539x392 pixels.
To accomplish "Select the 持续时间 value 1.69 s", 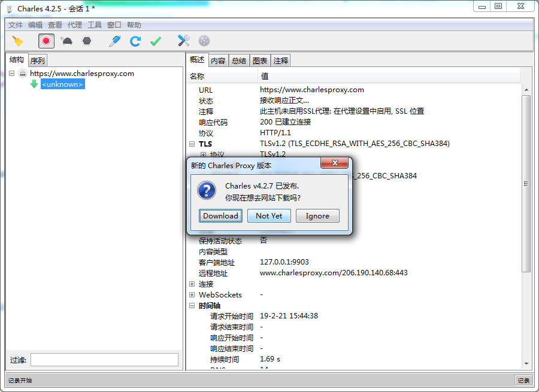I will point(270,359).
